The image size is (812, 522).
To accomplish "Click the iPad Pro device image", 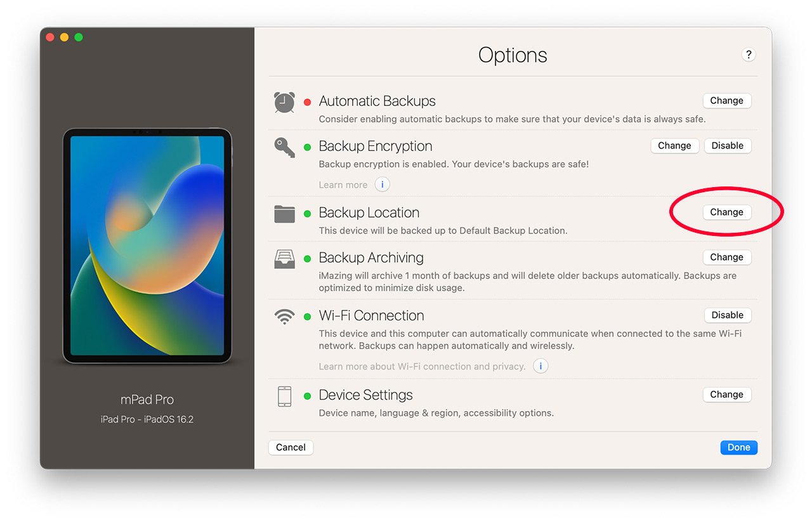I will 147,246.
